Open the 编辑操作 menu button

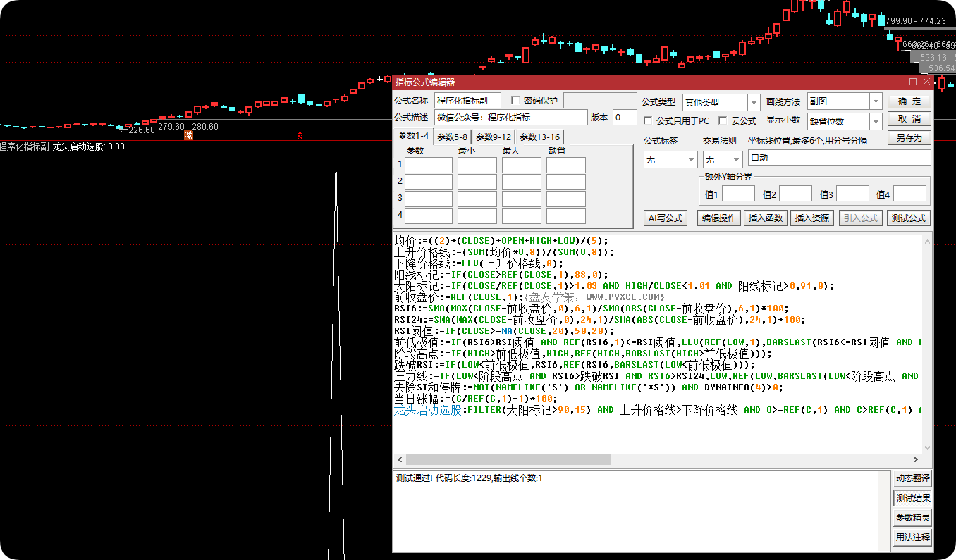point(718,218)
